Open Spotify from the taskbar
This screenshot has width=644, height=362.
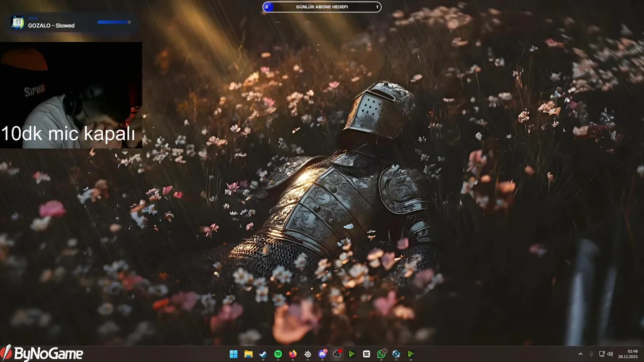click(278, 354)
